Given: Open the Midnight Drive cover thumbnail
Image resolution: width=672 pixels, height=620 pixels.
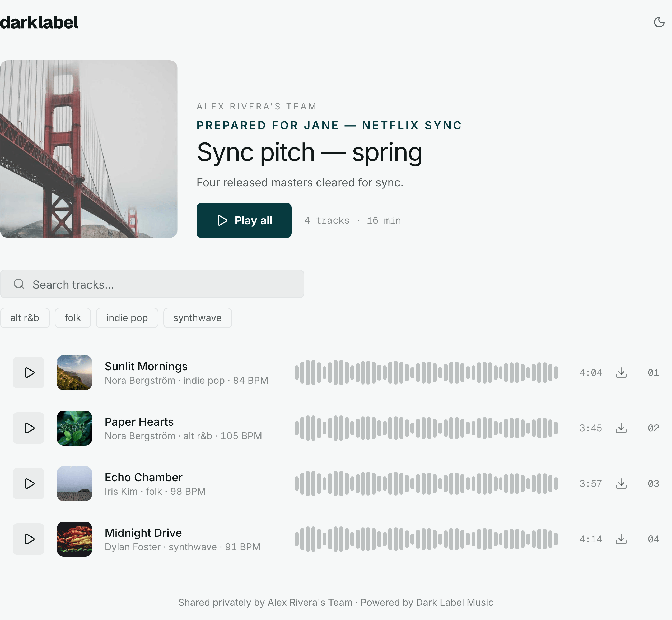Looking at the screenshot, I should [74, 539].
